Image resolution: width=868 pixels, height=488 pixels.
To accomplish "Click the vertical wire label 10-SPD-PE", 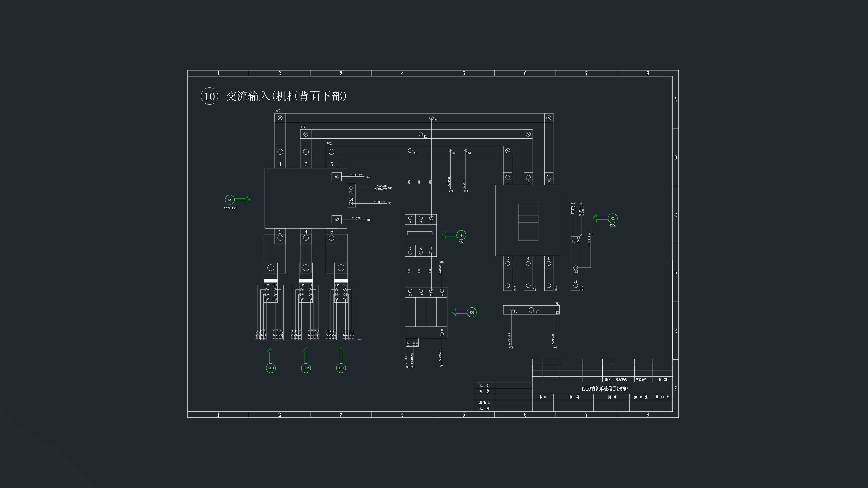I will [509, 339].
